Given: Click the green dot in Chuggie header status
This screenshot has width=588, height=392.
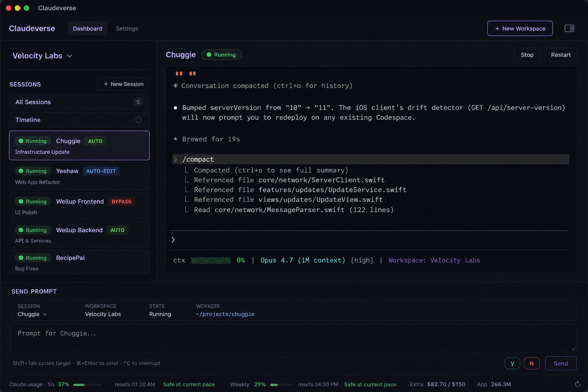Looking at the screenshot, I should [209, 55].
